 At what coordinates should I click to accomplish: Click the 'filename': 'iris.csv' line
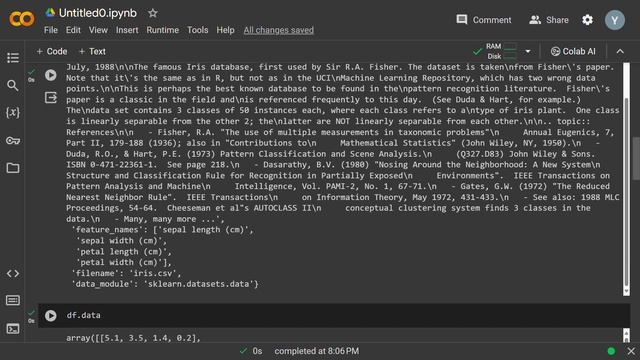coord(126,273)
